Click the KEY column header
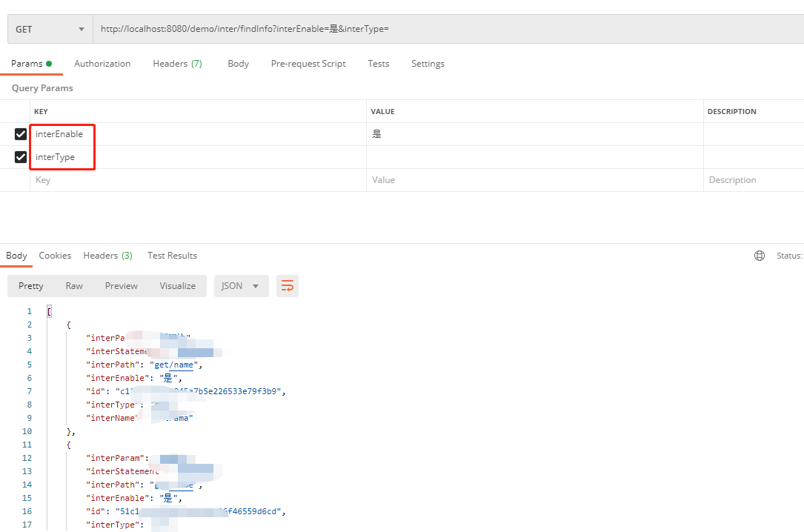 (41, 112)
